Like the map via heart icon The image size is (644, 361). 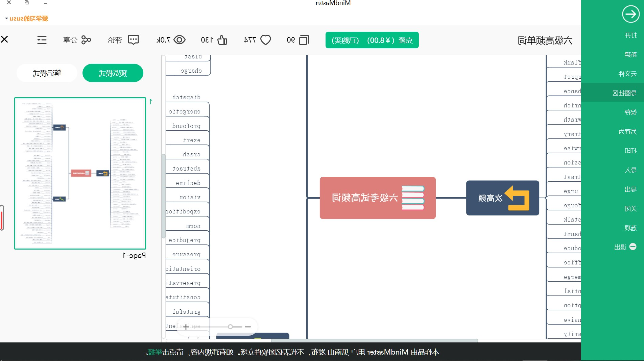pyautogui.click(x=266, y=40)
